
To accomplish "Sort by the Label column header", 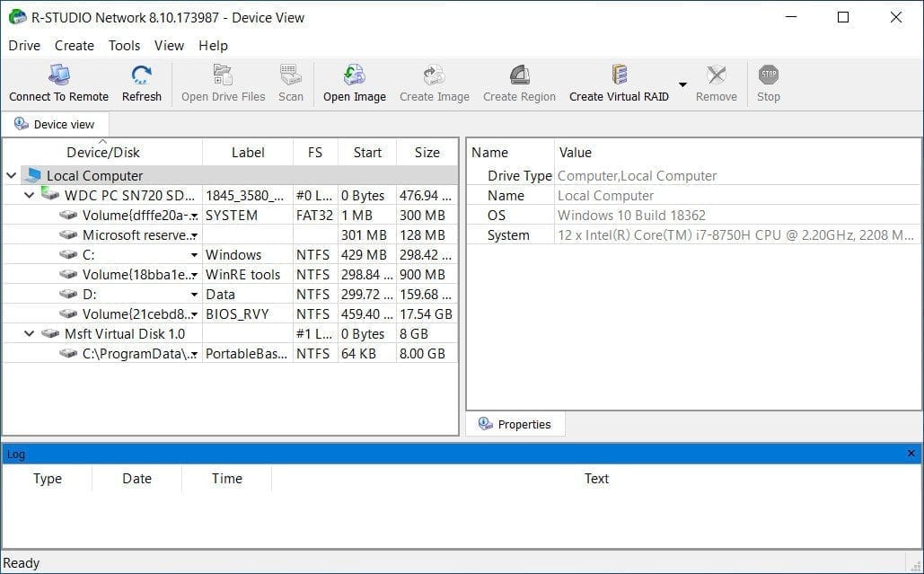I will click(248, 152).
